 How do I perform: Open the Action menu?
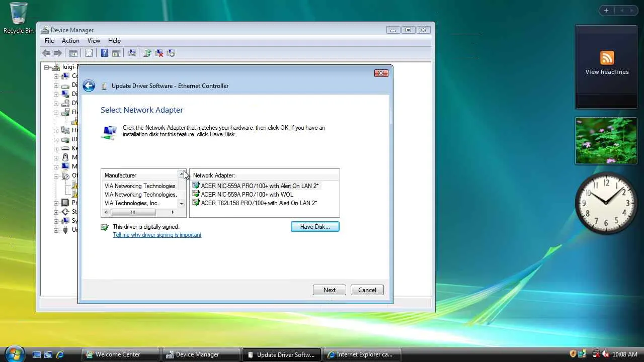70,41
